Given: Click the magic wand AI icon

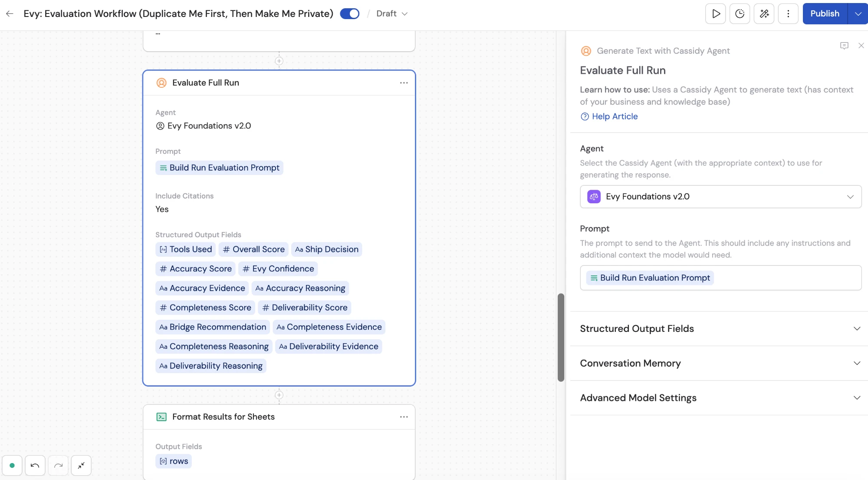Looking at the screenshot, I should coord(764,13).
